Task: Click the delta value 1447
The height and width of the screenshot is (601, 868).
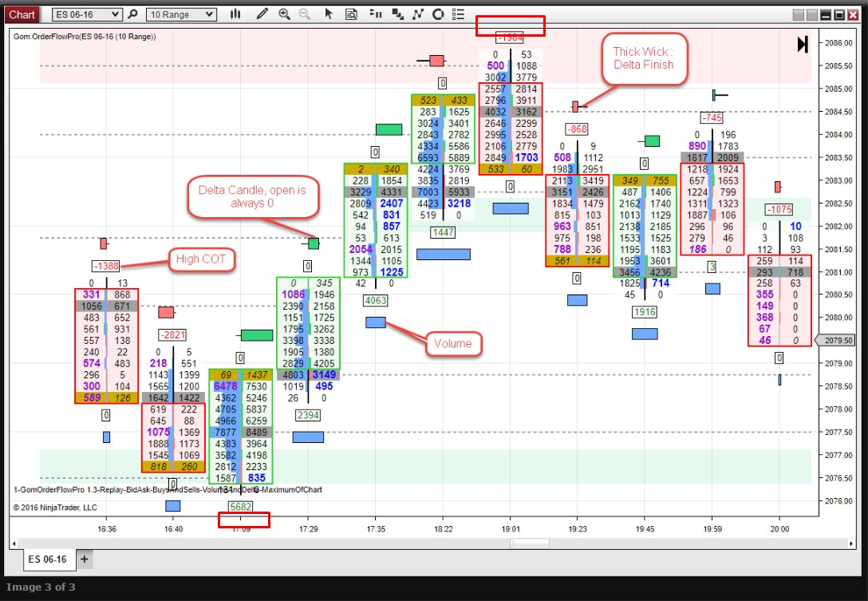Action: 443,232
